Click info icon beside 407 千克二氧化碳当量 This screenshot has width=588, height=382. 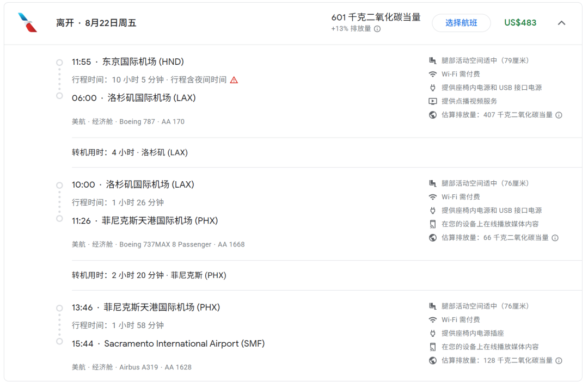click(559, 115)
